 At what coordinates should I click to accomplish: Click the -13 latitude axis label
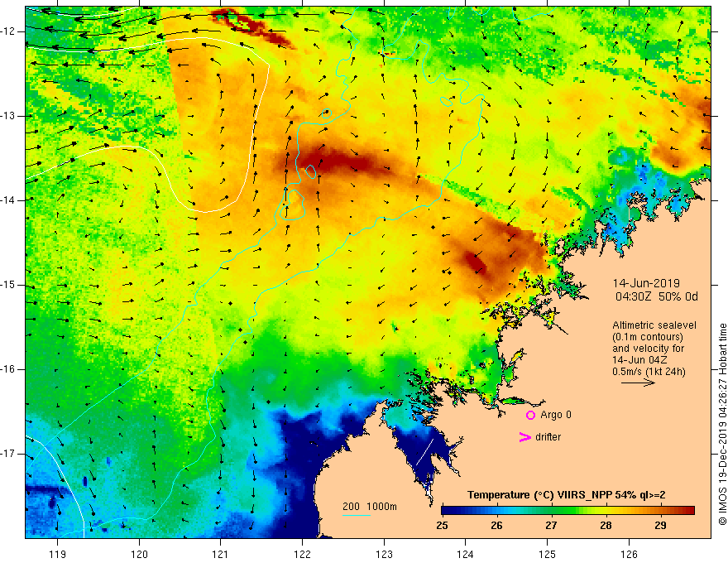point(8,116)
